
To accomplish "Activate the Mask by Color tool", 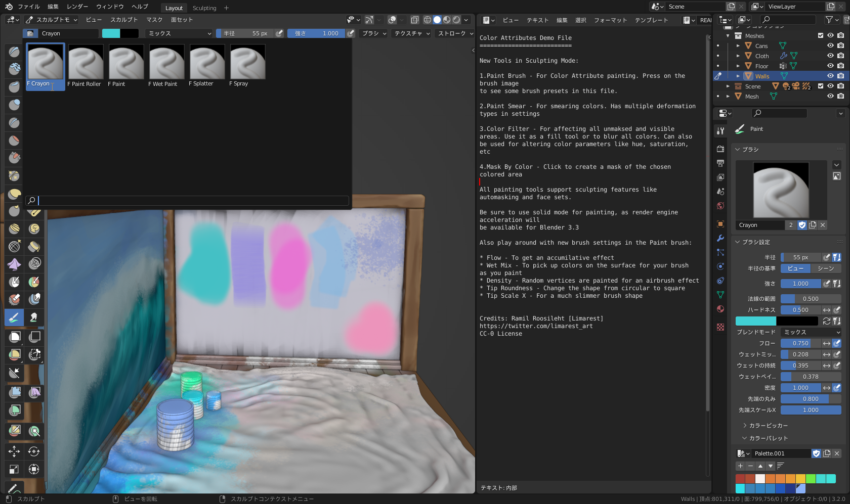I will (x=34, y=431).
